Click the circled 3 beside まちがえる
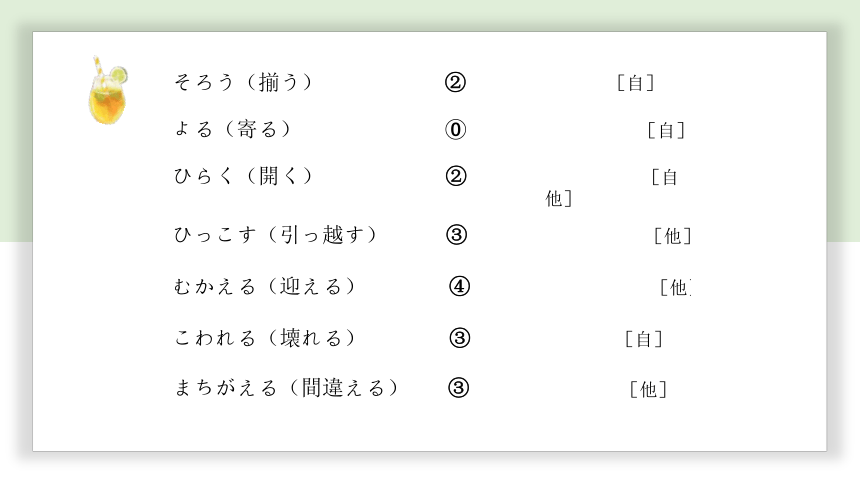860x484 pixels. point(459,388)
